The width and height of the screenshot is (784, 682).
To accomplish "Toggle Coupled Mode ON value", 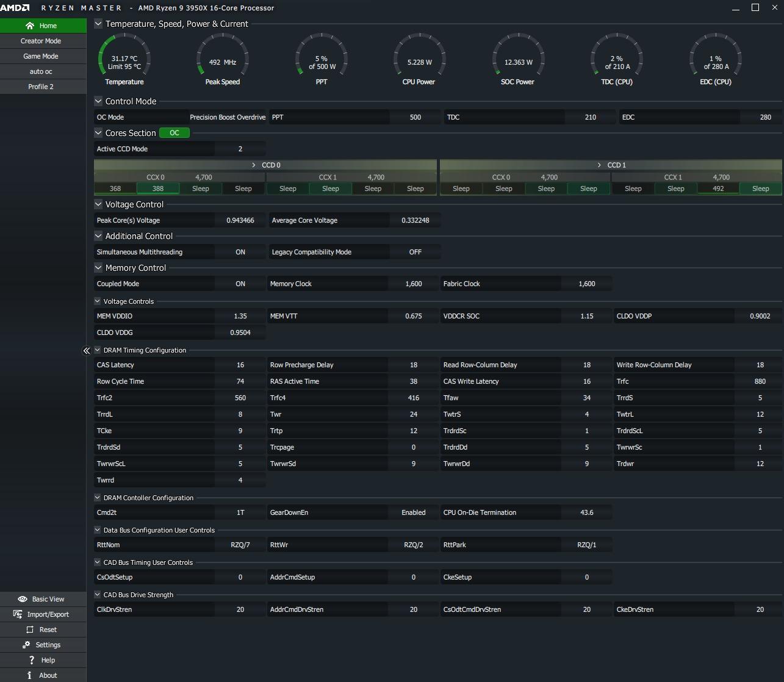I will coord(240,284).
